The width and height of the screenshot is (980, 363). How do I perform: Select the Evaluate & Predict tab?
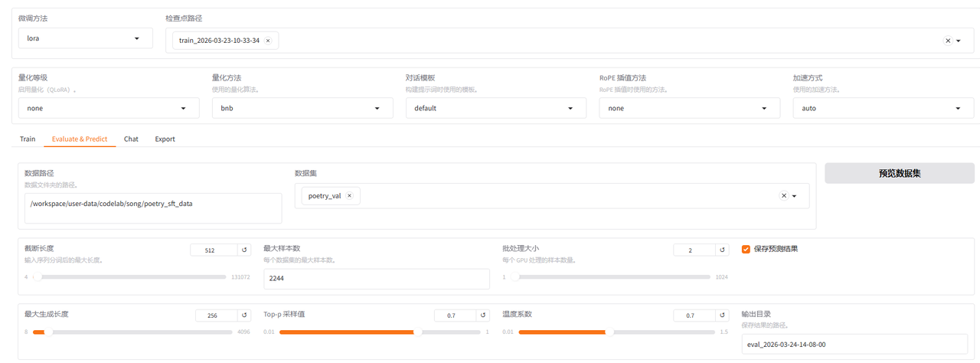80,139
